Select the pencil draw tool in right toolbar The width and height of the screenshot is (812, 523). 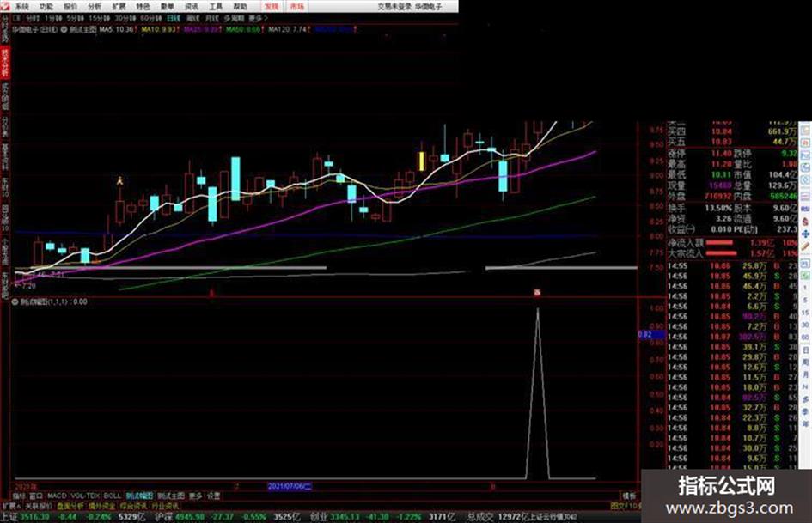(x=805, y=247)
